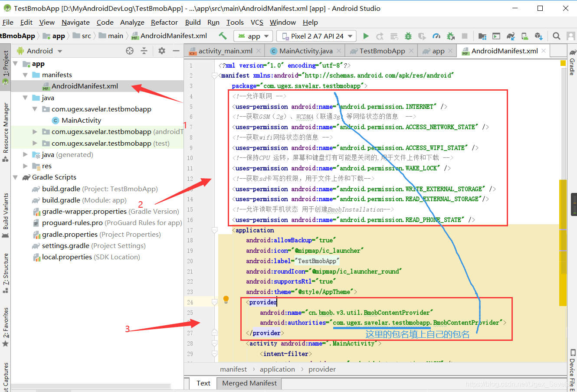The image size is (577, 392).
Task: Switch to the Merged Manifest tab
Action: [249, 383]
